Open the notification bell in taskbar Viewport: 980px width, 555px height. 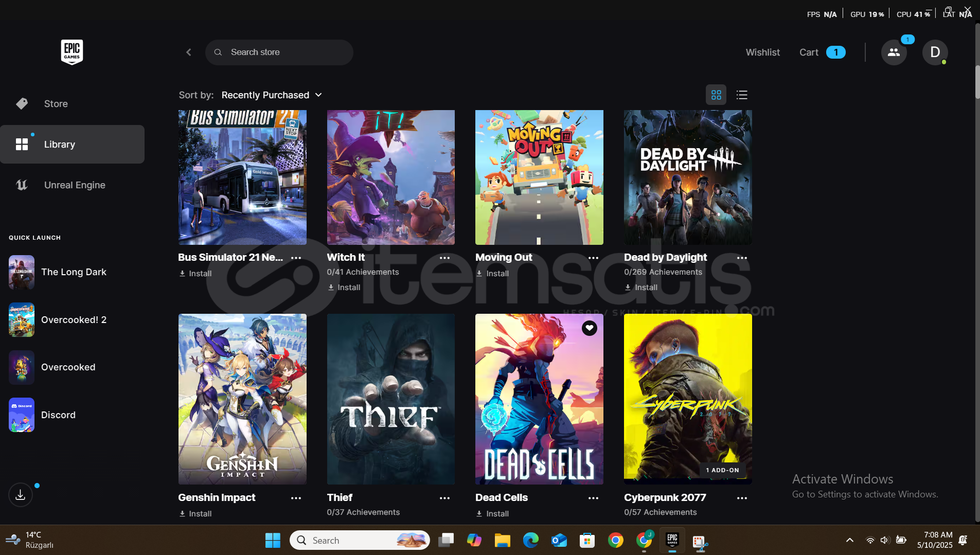(x=963, y=540)
